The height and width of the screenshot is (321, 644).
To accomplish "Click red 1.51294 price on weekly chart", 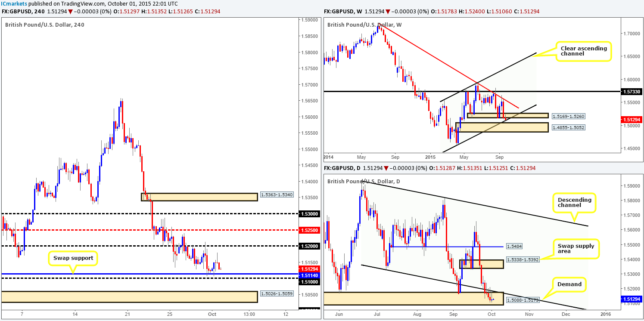I will click(631, 119).
